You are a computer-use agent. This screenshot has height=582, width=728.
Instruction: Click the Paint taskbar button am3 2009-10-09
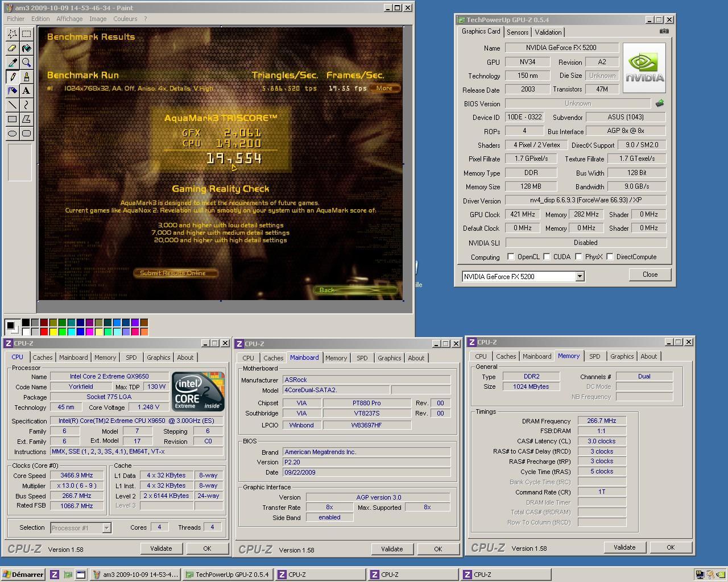[136, 575]
